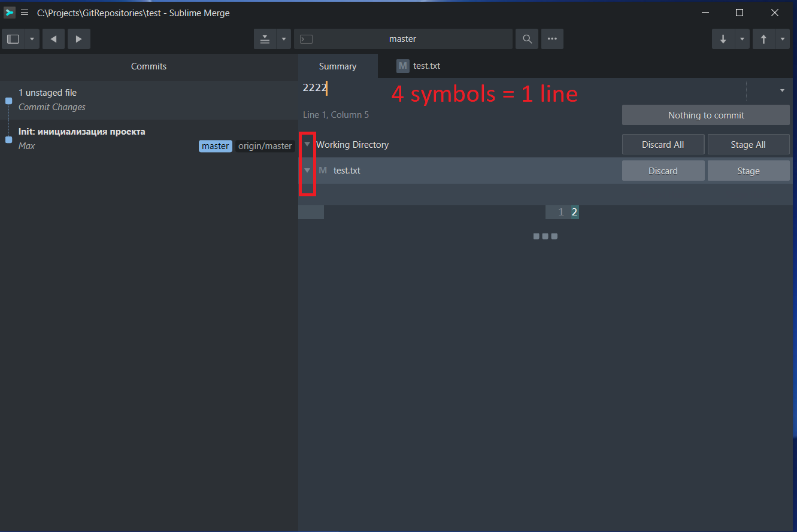
Task: Discard changes in test.txt
Action: pyautogui.click(x=663, y=170)
